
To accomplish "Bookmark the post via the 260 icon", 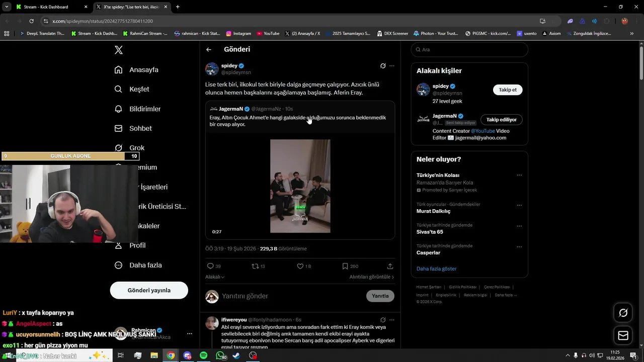I will (x=345, y=266).
